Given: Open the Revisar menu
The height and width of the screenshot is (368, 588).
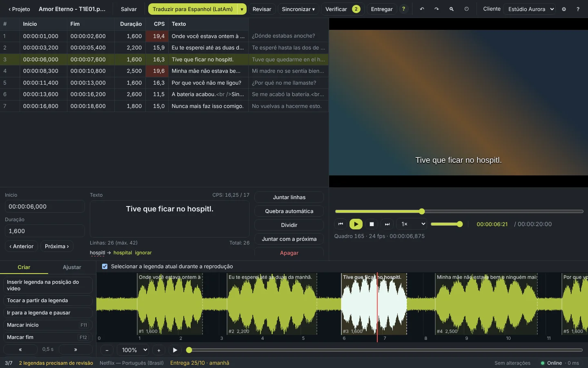Looking at the screenshot, I should pos(262,9).
